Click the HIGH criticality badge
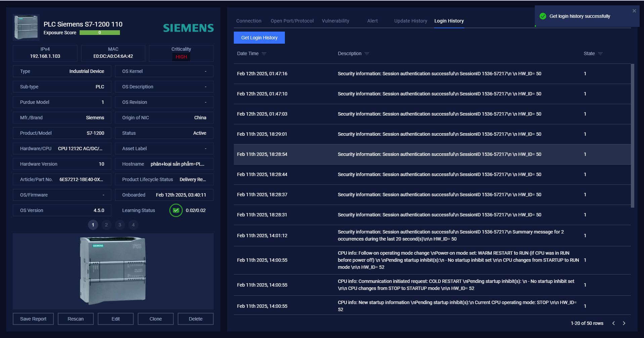 [x=181, y=57]
